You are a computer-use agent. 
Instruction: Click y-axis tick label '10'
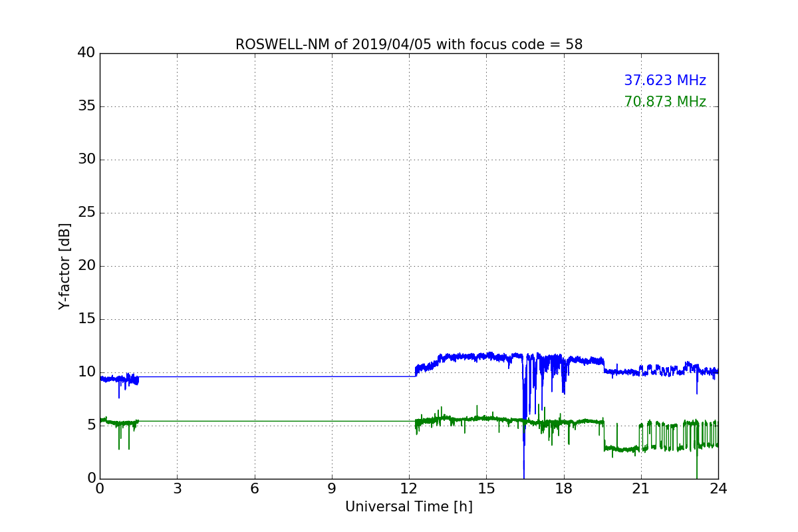(87, 372)
